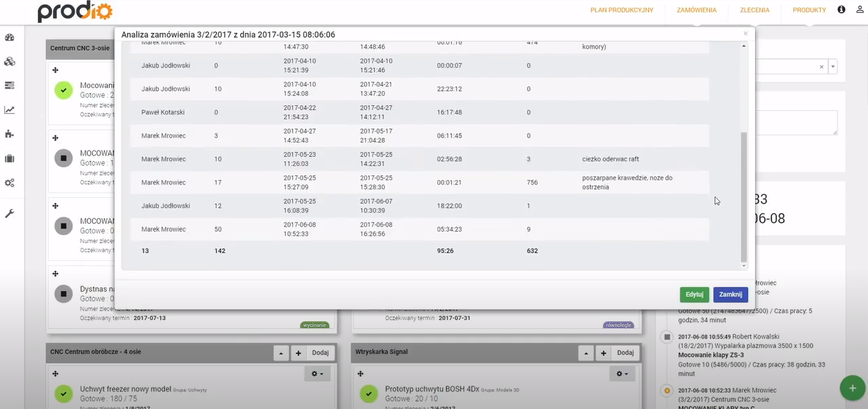Screen dimensions: 868x409
Task: Click the info icon in top bar
Action: [841, 10]
